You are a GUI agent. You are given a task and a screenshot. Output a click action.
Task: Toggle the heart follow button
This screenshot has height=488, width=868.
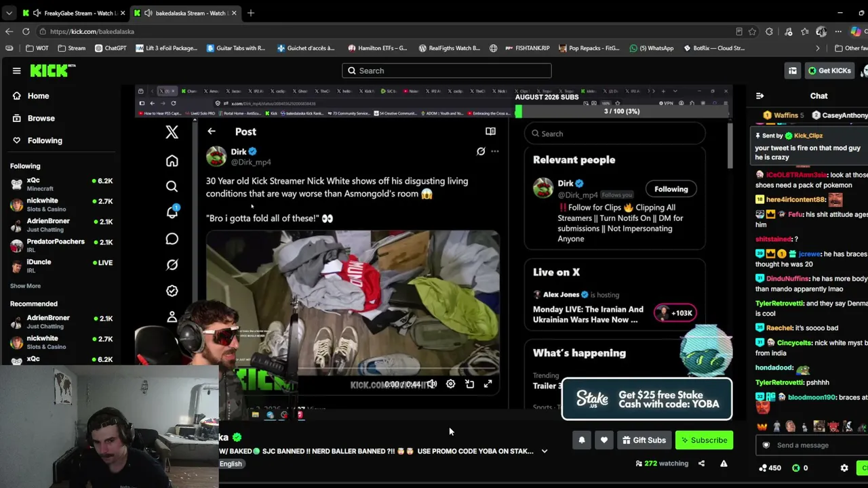[604, 440]
